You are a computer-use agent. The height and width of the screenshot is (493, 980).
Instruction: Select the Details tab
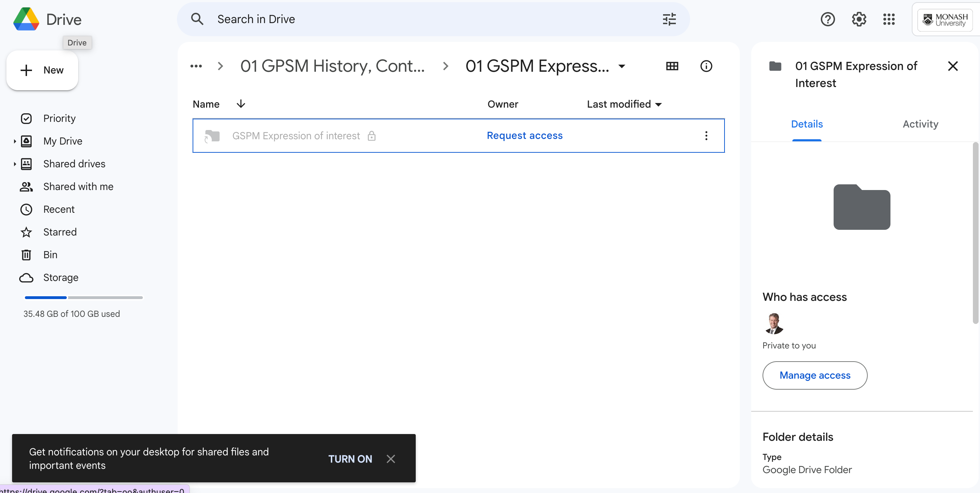[807, 124]
